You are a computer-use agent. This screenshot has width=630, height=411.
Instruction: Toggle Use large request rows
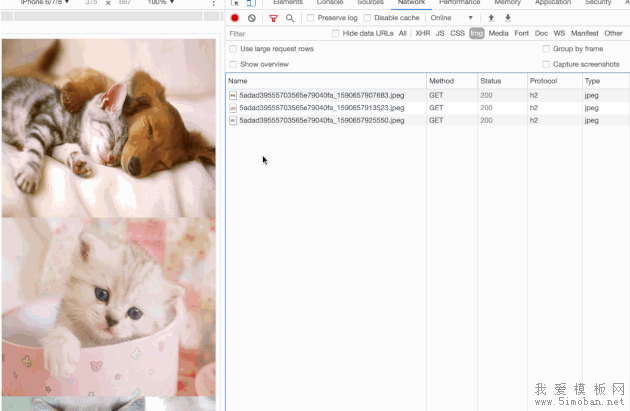[233, 49]
